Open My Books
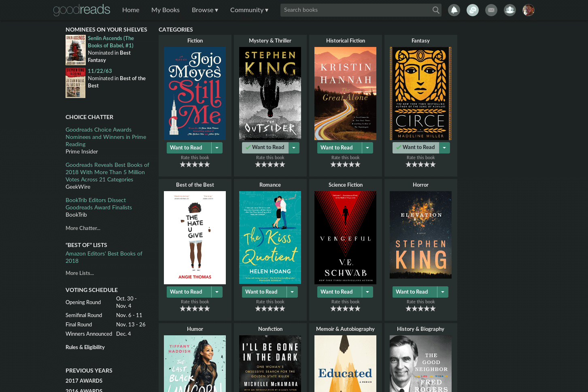 click(166, 10)
